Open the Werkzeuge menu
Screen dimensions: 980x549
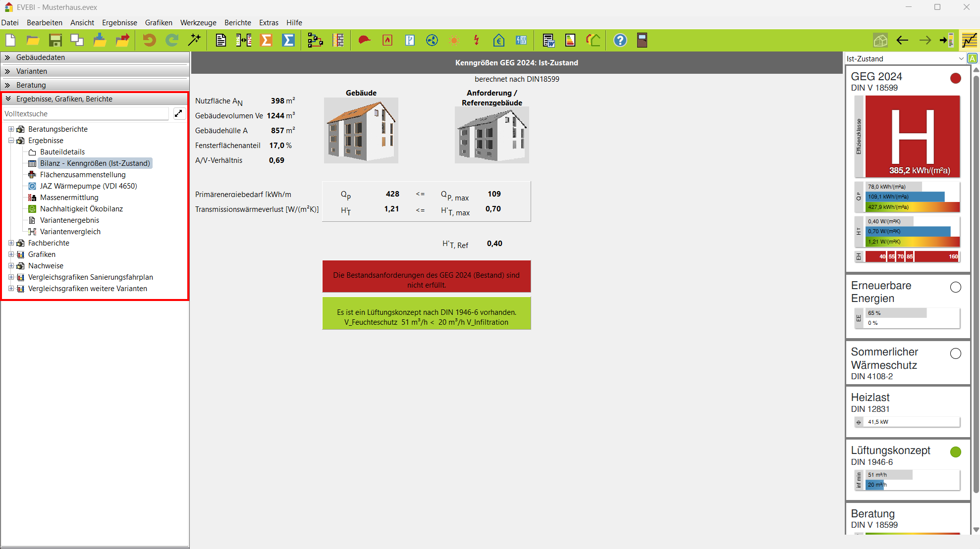[x=198, y=23]
